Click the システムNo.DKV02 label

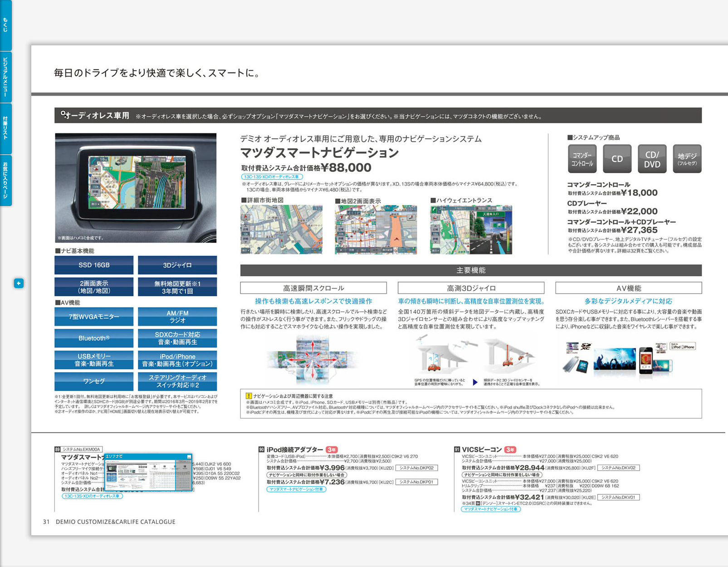tap(619, 468)
